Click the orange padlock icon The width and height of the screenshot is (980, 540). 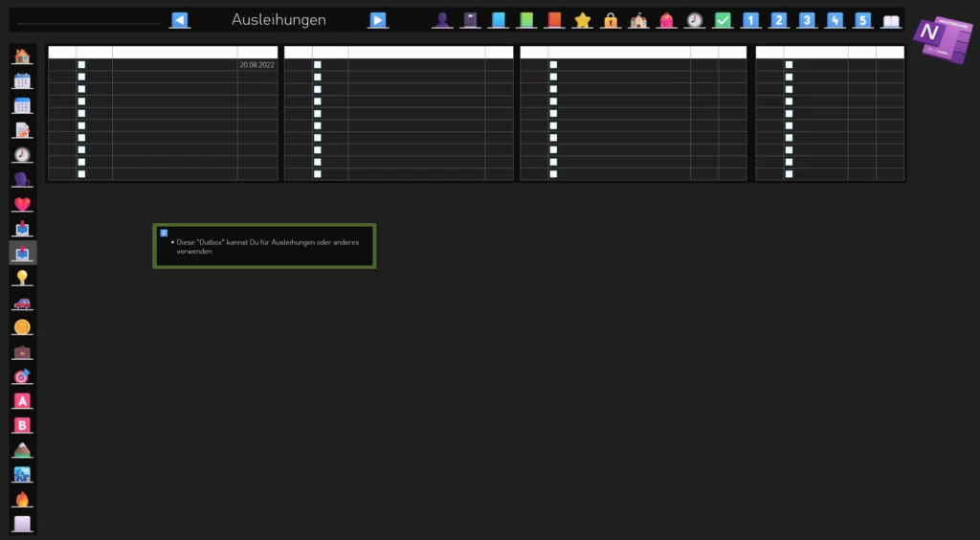pyautogui.click(x=611, y=20)
